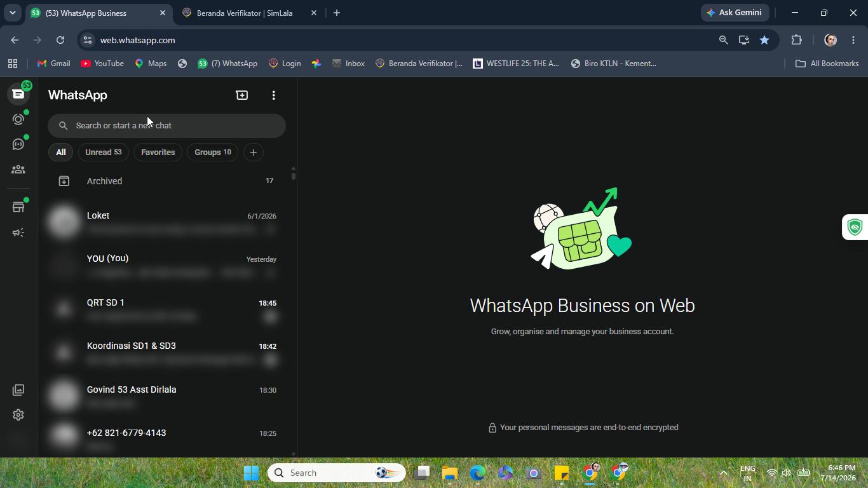868x488 pixels.
Task: Focus the Search or start a new chat field
Action: click(x=167, y=126)
